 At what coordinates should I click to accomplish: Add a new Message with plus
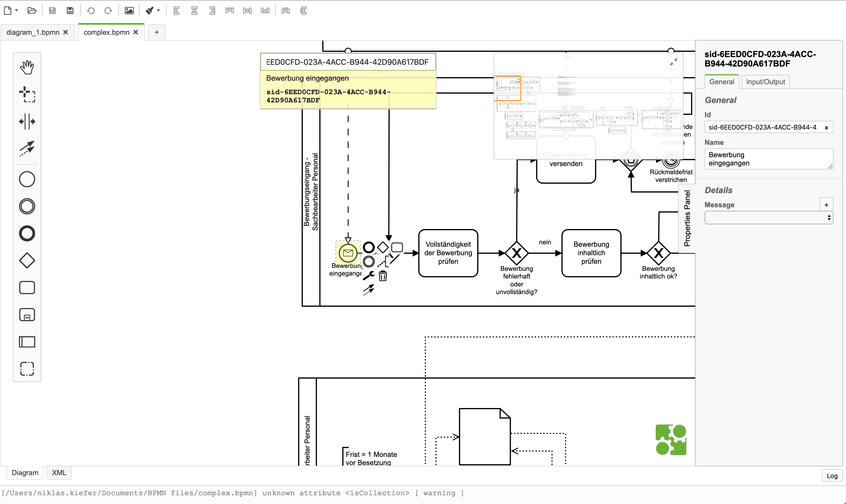tap(827, 205)
